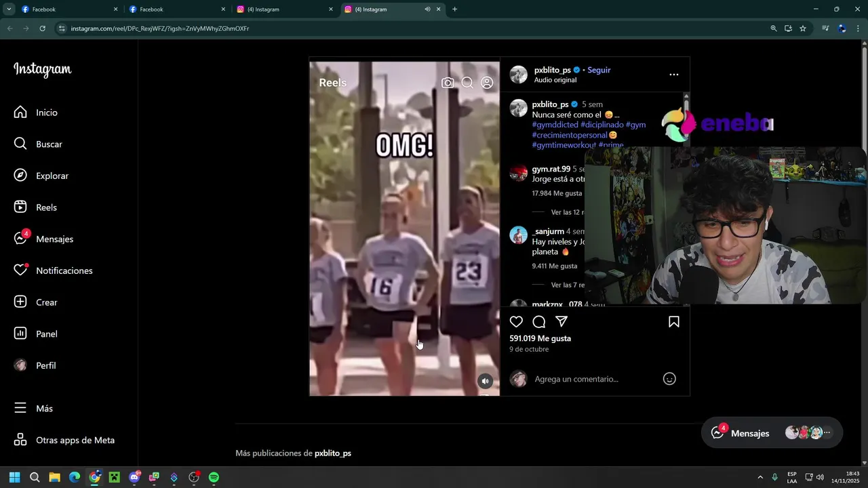
Task: Open the floating Mensajes widget
Action: (772, 433)
